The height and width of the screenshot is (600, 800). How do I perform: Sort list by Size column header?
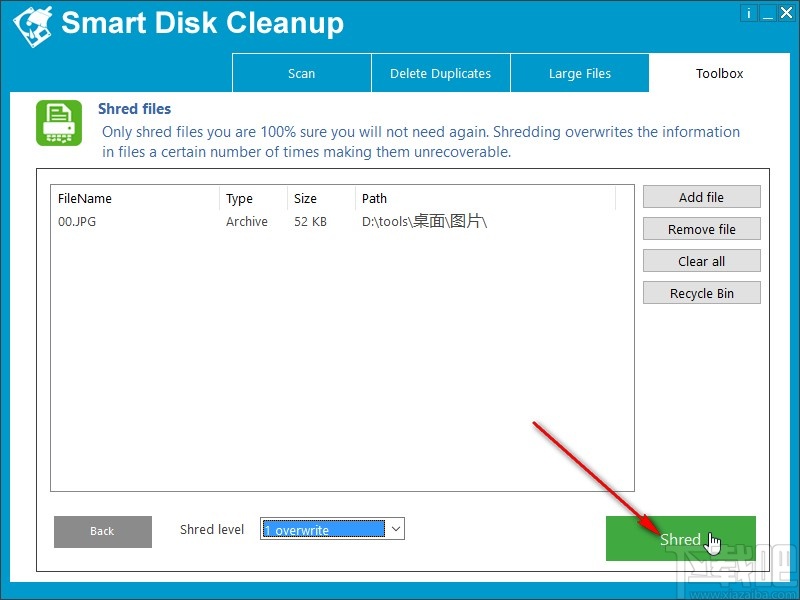click(321, 198)
